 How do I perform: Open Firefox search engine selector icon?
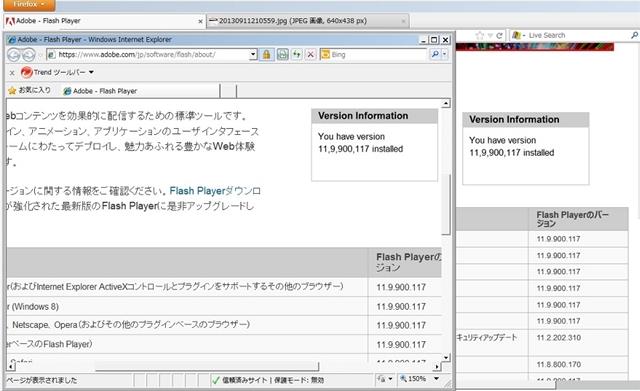pos(518,36)
